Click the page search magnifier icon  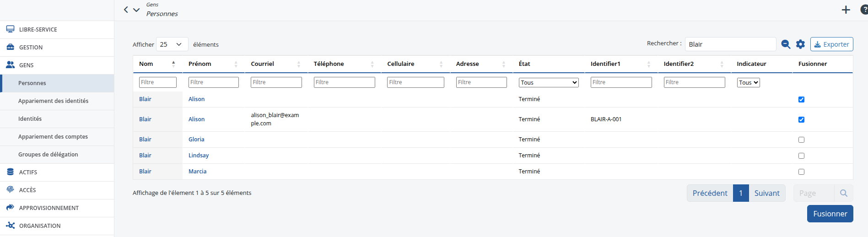[844, 193]
